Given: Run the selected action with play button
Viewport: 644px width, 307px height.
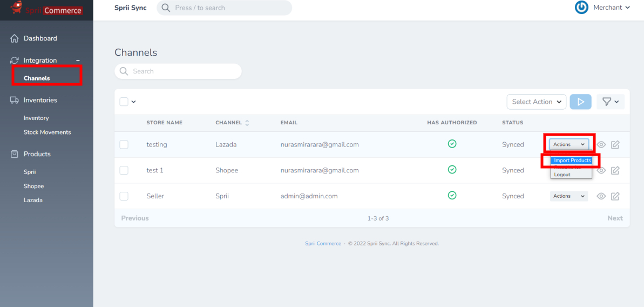Looking at the screenshot, I should tap(580, 102).
